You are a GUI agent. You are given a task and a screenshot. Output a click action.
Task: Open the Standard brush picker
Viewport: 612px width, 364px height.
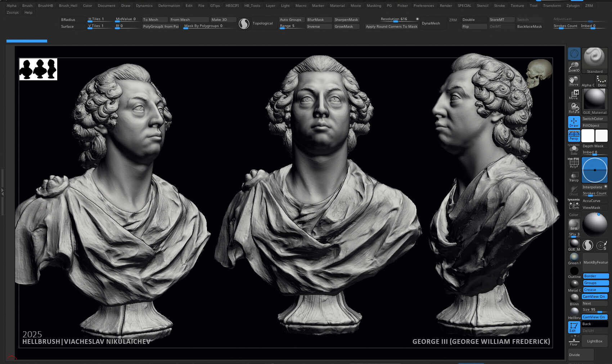(x=594, y=60)
